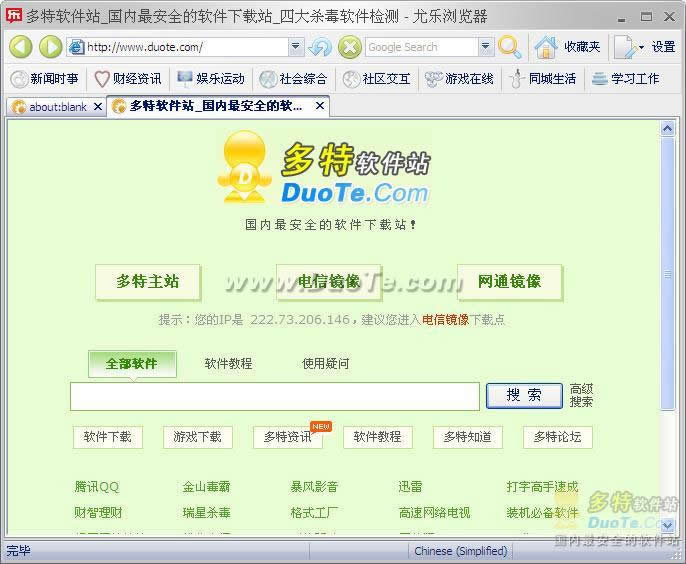Click the green Forward navigation arrow

coord(51,47)
